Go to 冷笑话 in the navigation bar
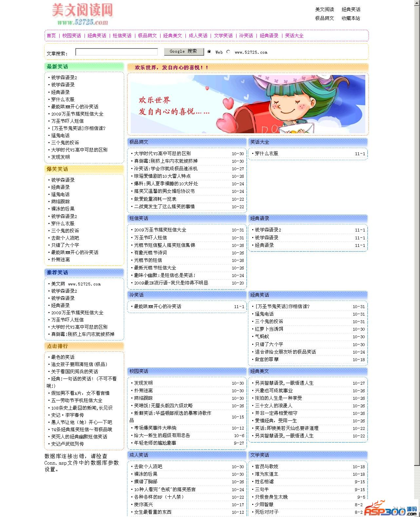Screen dimensions: 420x517 click(x=246, y=36)
